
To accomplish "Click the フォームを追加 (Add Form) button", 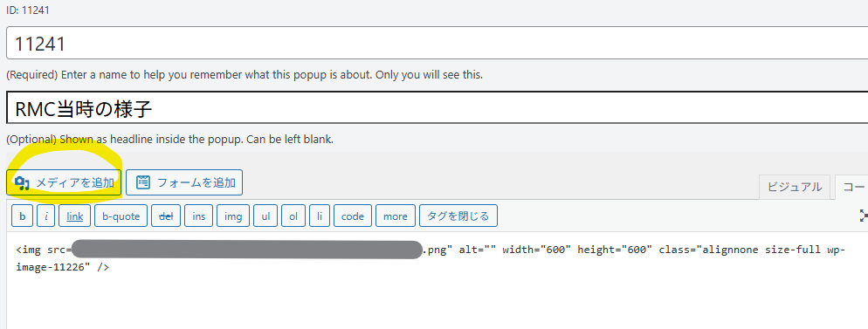I will point(184,182).
